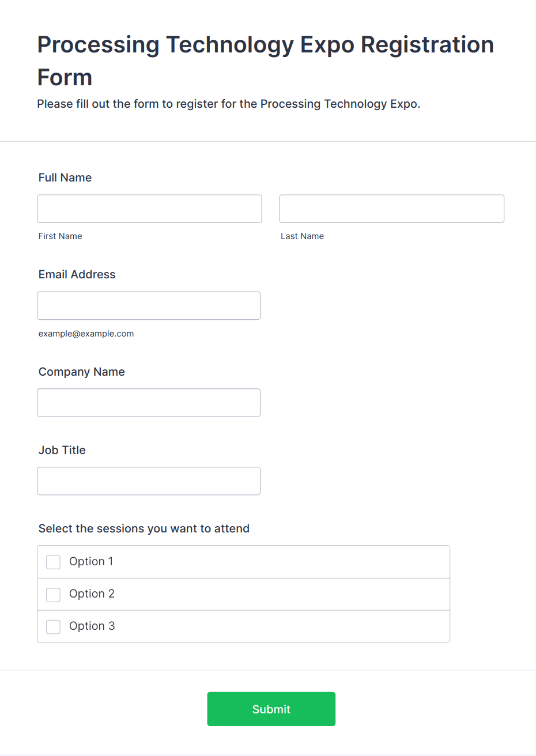Image resolution: width=536 pixels, height=756 pixels.
Task: Click the First Name input field
Action: pyautogui.click(x=149, y=209)
